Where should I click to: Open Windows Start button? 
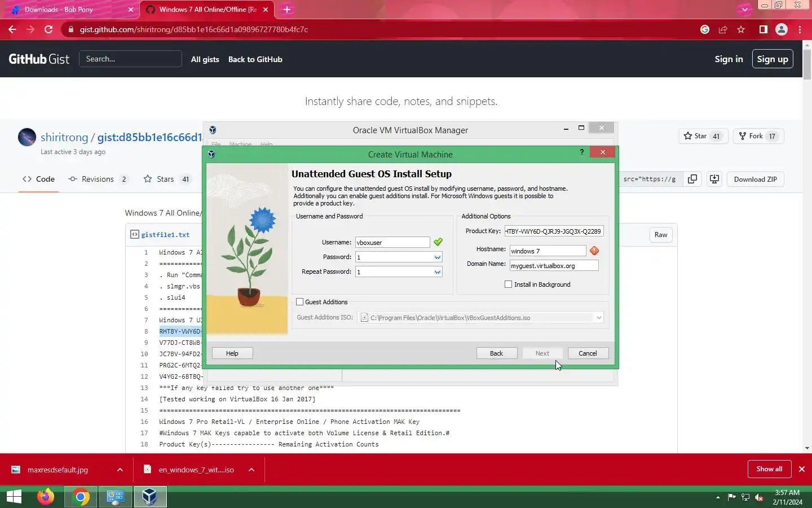(x=14, y=497)
